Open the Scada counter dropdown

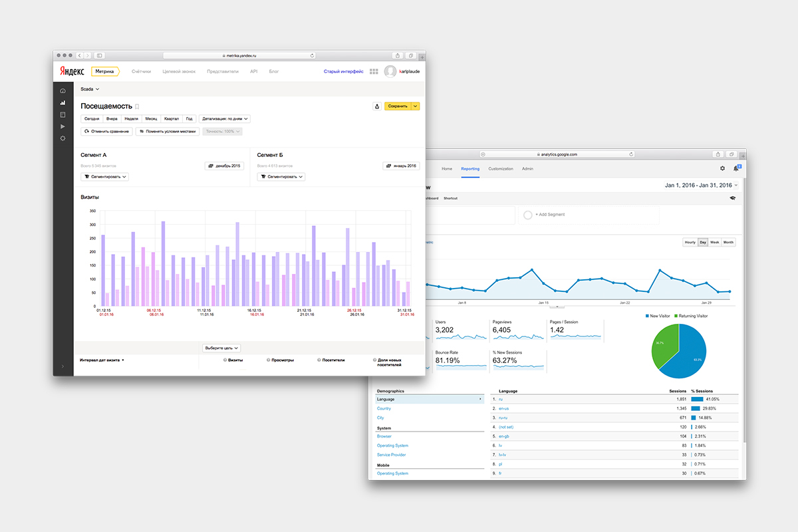click(90, 88)
